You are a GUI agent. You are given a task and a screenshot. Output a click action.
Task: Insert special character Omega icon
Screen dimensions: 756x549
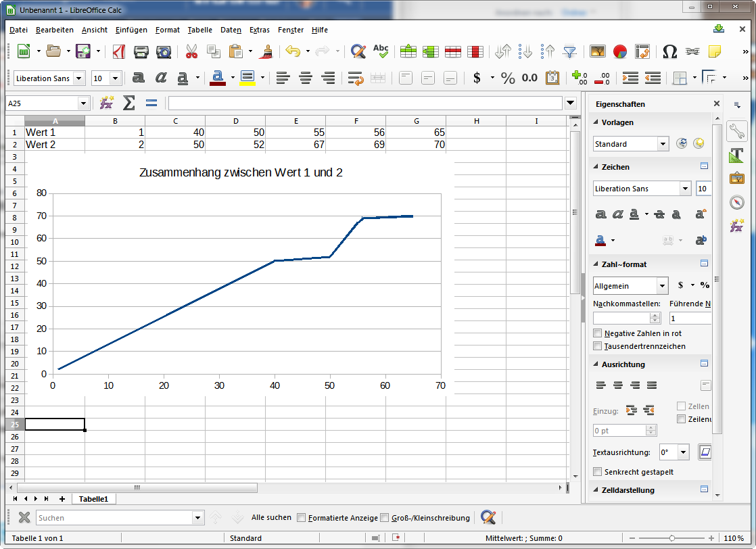pyautogui.click(x=669, y=51)
